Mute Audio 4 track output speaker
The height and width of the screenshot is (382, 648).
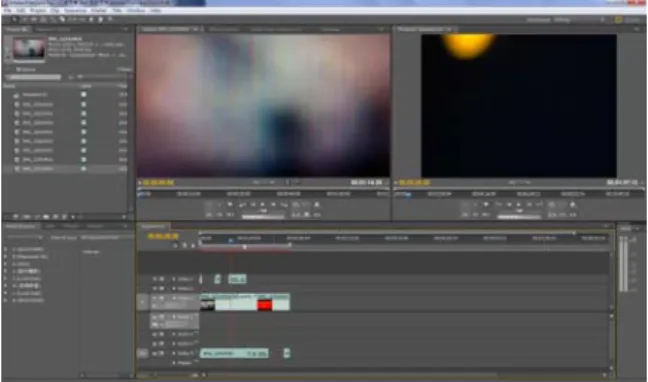155,353
